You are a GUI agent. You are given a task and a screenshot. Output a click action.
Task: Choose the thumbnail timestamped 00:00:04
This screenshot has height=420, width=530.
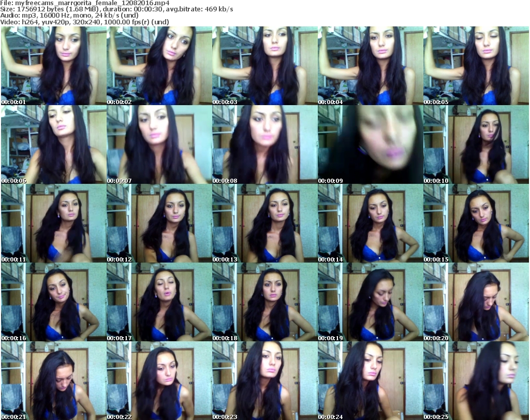[x=371, y=66]
